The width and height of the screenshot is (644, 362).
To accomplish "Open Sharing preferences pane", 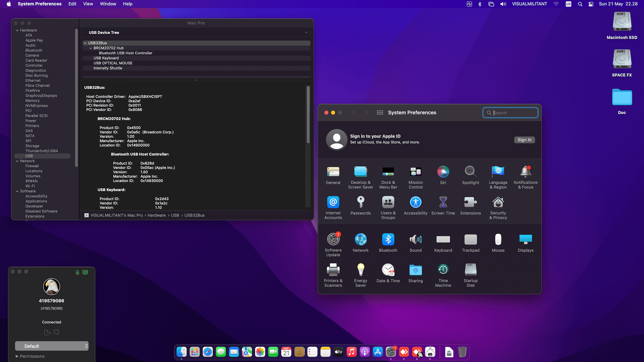I will tap(416, 274).
